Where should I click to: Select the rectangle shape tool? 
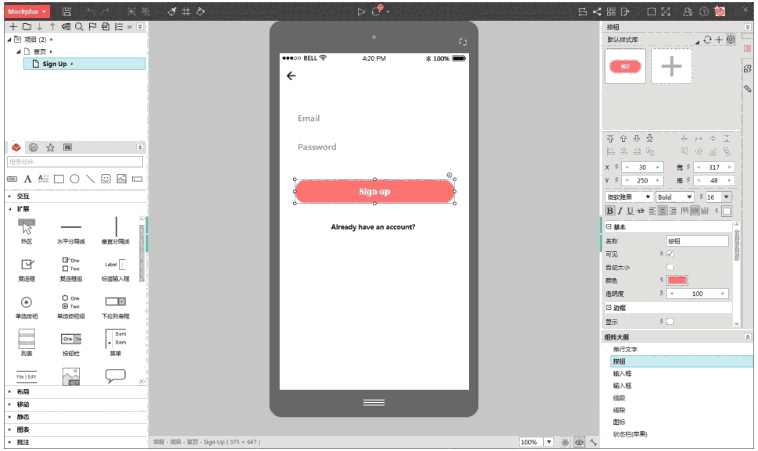point(59,179)
